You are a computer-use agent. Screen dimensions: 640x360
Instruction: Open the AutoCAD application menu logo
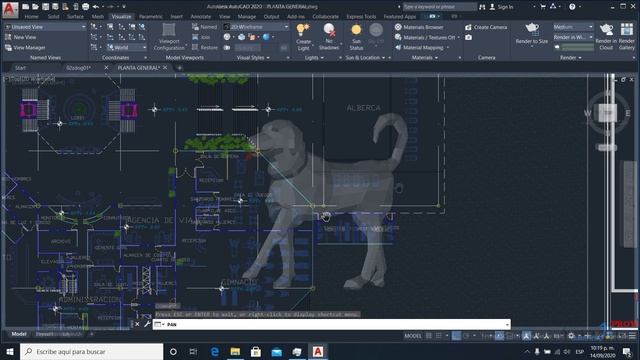(x=9, y=9)
